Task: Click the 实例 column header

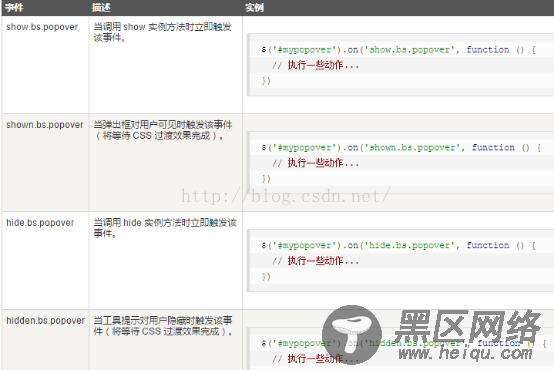Action: click(254, 7)
